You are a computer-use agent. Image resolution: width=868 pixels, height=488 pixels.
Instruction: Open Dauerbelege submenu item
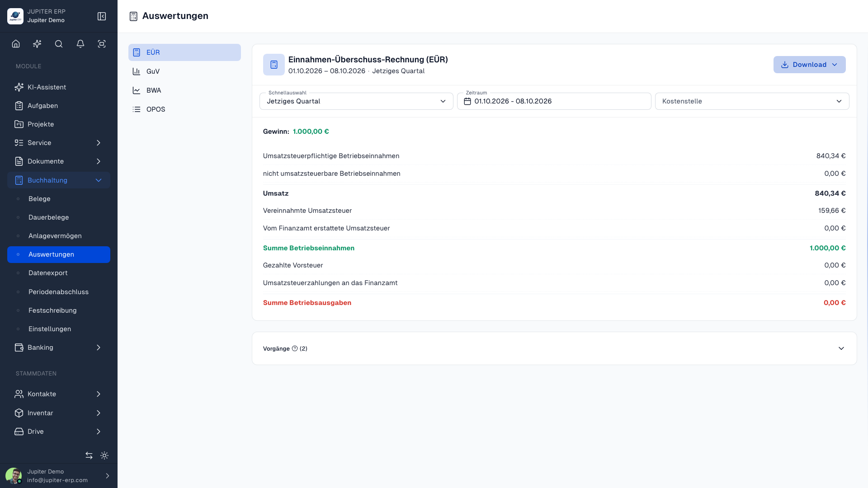pos(59,217)
